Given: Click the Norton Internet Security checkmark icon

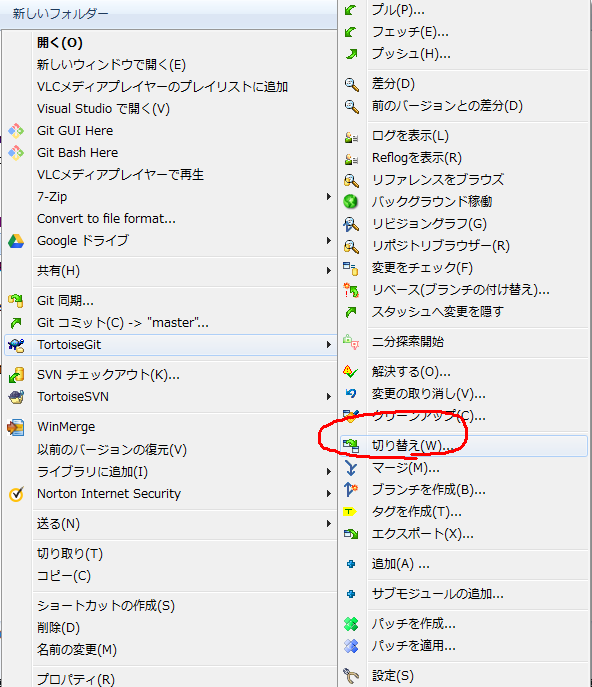Looking at the screenshot, I should pos(16,494).
